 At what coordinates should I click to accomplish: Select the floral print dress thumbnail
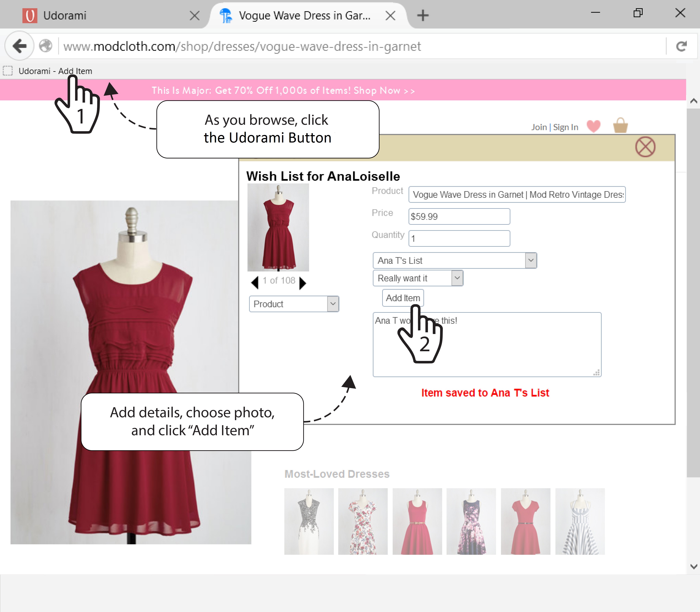[x=363, y=522]
